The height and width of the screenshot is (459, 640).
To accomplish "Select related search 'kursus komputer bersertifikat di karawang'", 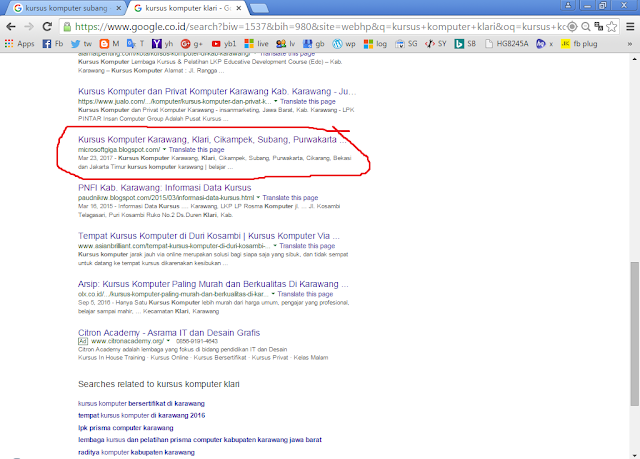I will pos(141,404).
